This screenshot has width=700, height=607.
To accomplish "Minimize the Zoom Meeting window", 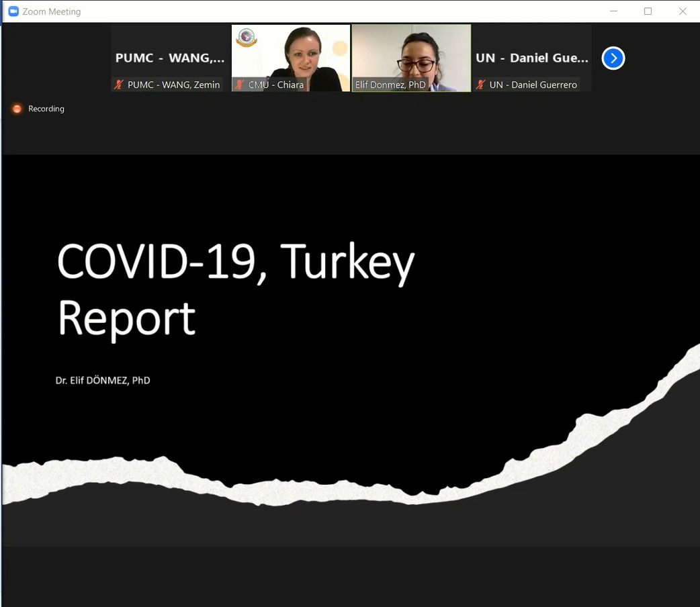I will click(613, 11).
